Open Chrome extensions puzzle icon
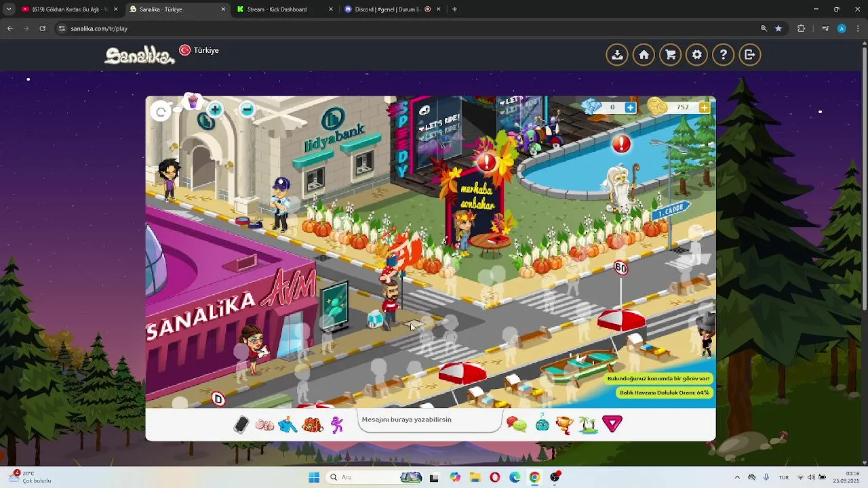The height and width of the screenshot is (488, 868). (x=802, y=28)
